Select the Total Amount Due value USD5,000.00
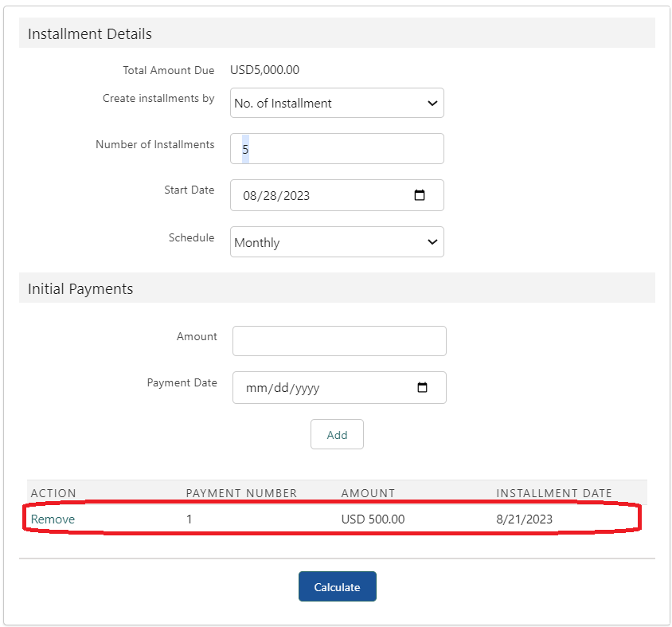The height and width of the screenshot is (627, 672). coord(264,70)
